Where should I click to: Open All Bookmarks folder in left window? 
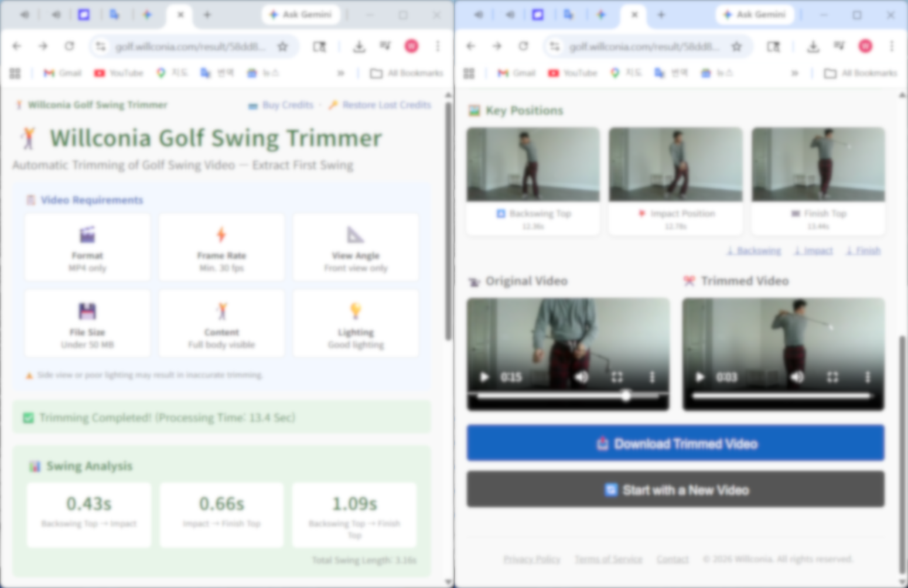coord(407,73)
